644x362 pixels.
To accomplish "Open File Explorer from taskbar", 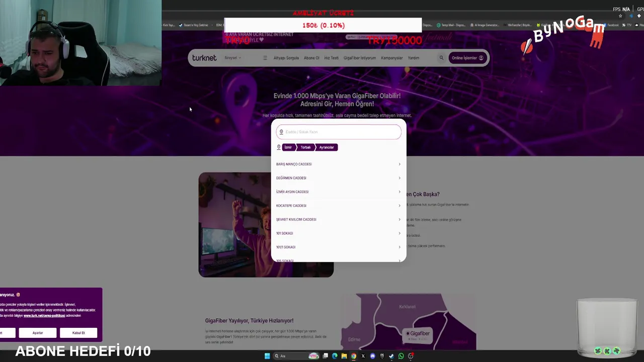I will click(344, 356).
